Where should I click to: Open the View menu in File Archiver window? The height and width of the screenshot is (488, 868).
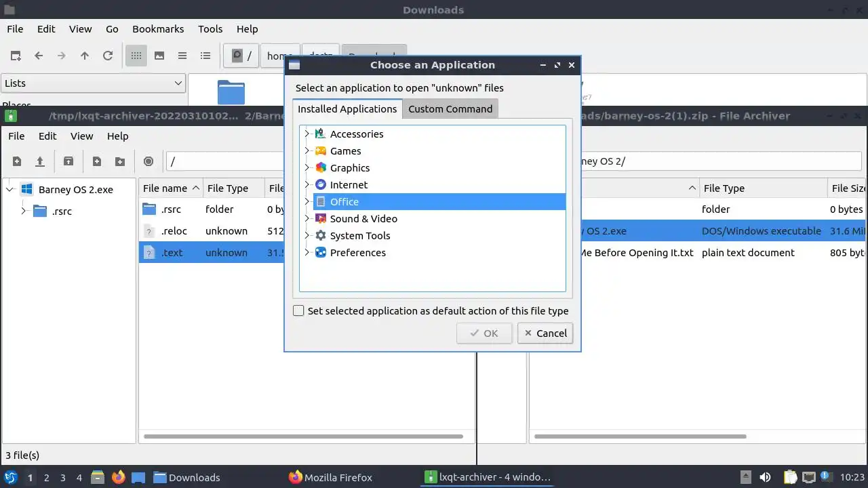pos(82,136)
